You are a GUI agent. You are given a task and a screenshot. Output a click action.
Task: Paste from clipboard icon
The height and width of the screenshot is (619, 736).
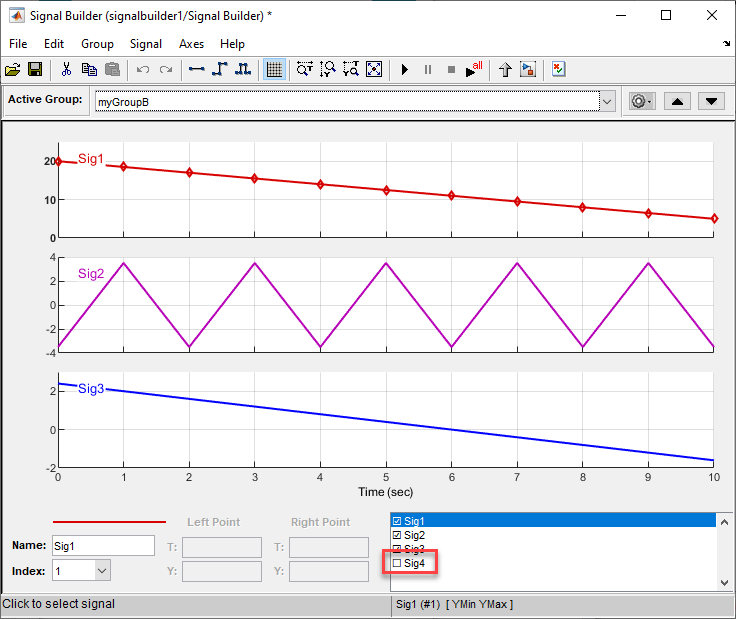tap(112, 70)
